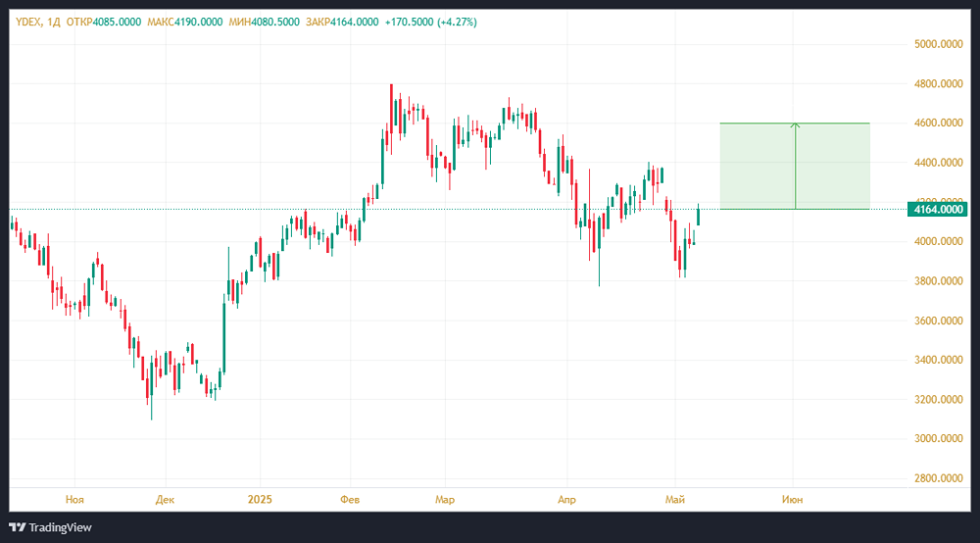Click the 2800.0000 price axis label
This screenshot has width=980, height=543.
938,478
